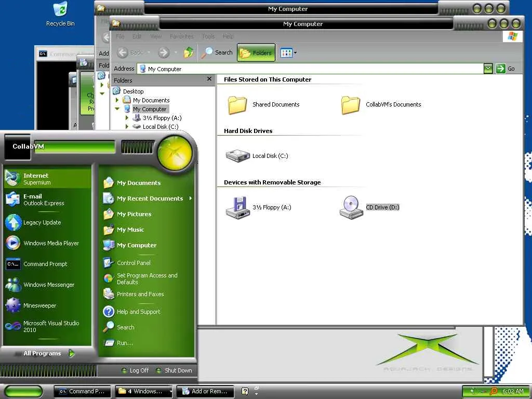Open Tools menu in My Computer window
The height and width of the screenshot is (399, 532).
208,36
